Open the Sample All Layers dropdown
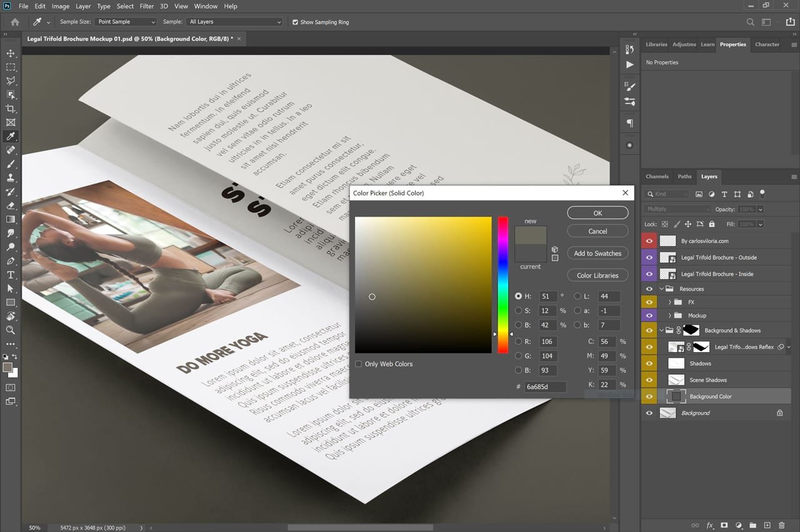The height and width of the screenshot is (532, 800). coord(234,22)
